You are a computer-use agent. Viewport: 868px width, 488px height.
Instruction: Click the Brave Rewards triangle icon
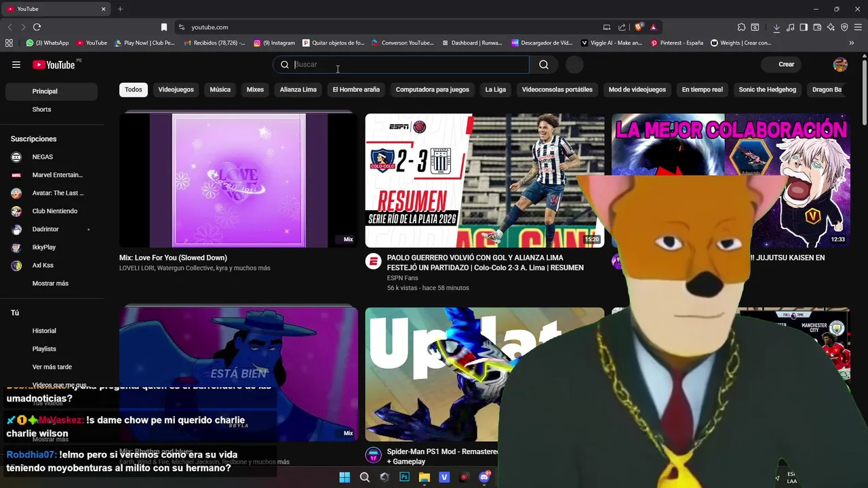[653, 27]
